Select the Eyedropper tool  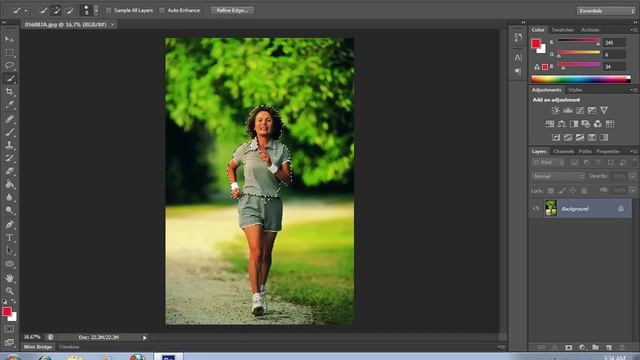coord(9,104)
